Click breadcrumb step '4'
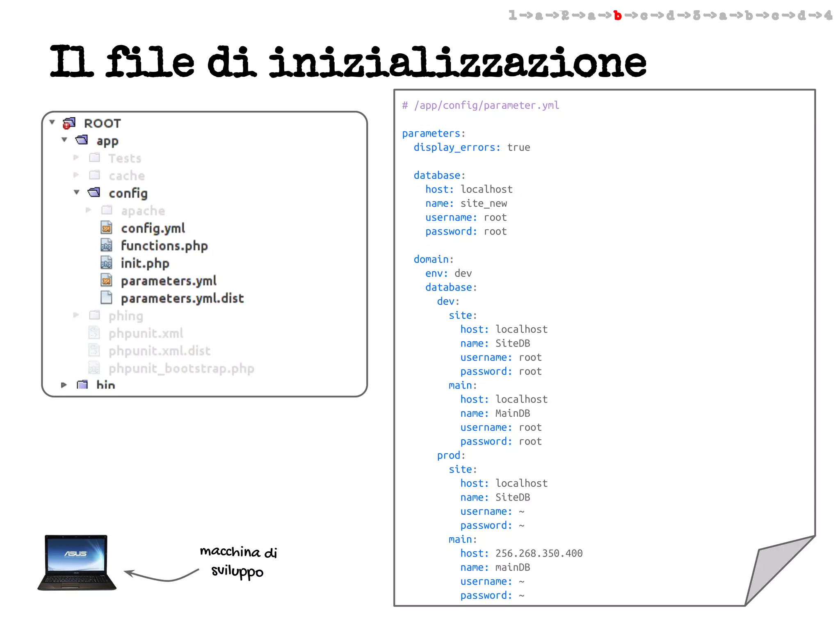 tap(828, 15)
